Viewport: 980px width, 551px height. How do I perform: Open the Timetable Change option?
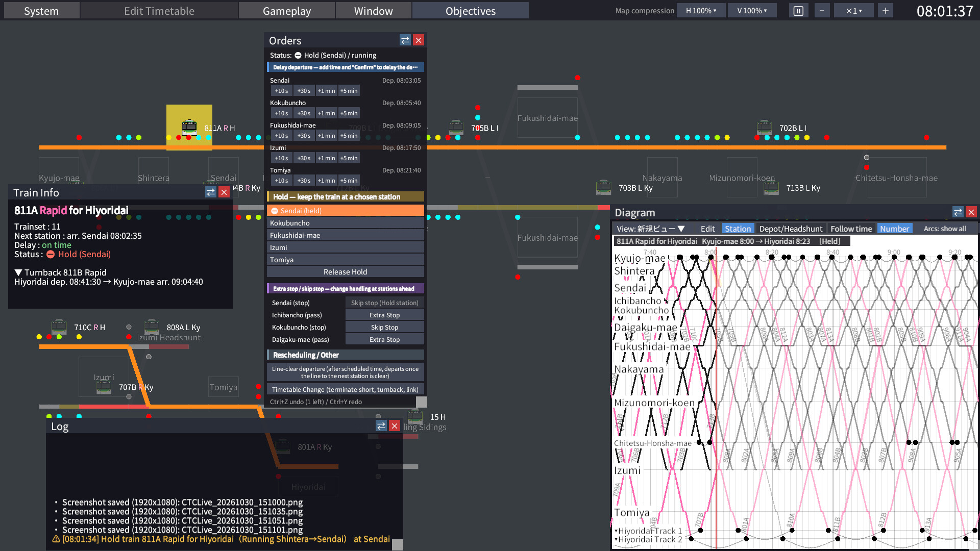click(x=345, y=389)
